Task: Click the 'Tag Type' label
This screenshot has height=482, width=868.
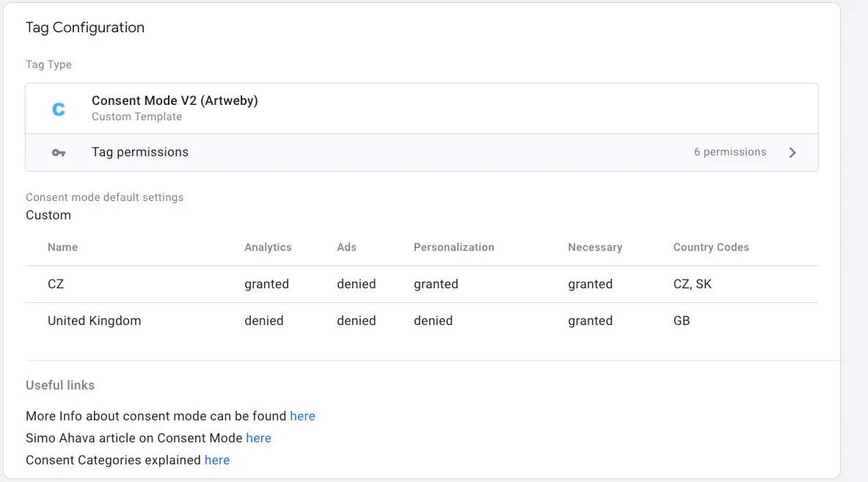Action: click(48, 65)
